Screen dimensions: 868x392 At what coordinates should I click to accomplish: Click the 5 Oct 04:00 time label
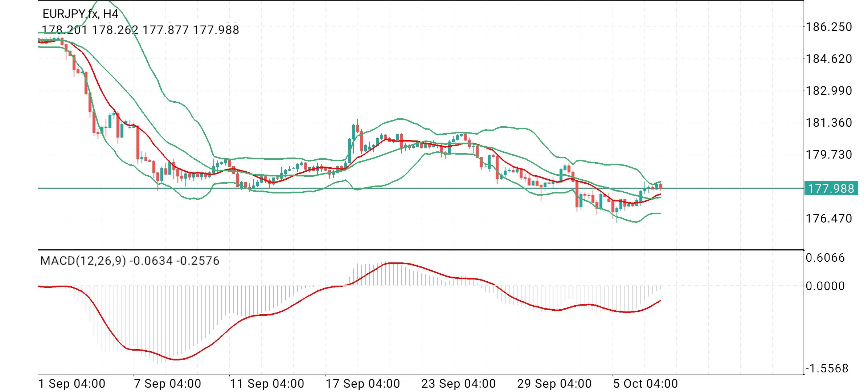[x=646, y=384]
